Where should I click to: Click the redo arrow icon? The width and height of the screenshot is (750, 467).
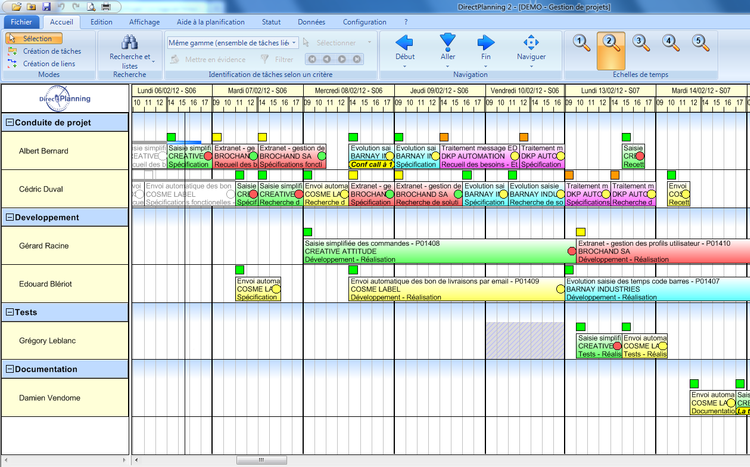coord(76,7)
